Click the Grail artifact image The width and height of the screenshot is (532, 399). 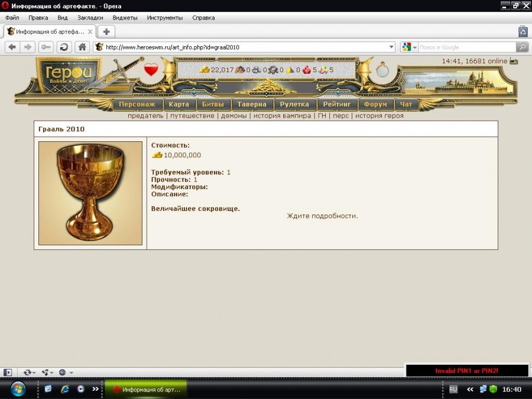click(x=90, y=193)
